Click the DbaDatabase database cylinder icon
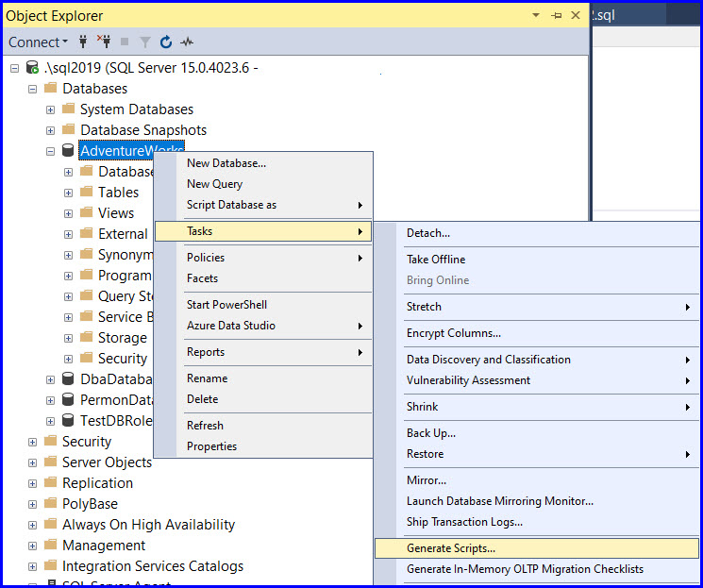 [68, 379]
